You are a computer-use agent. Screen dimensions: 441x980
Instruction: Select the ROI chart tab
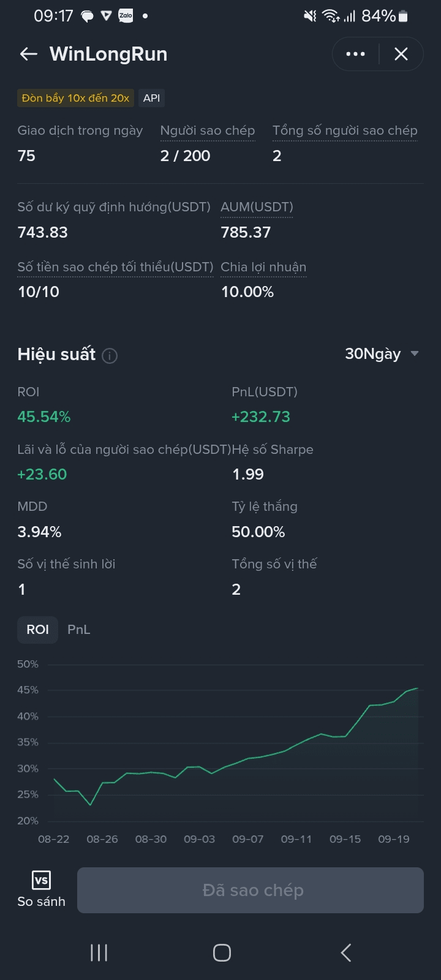(37, 630)
